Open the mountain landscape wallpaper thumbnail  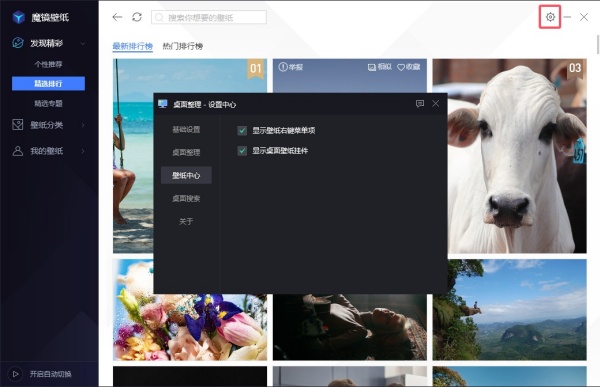(510, 310)
